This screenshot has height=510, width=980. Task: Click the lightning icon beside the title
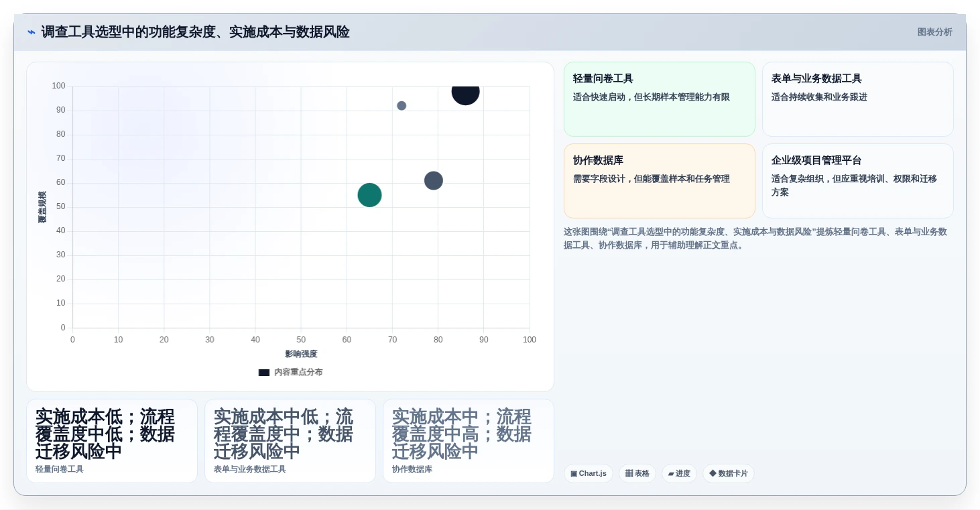32,32
